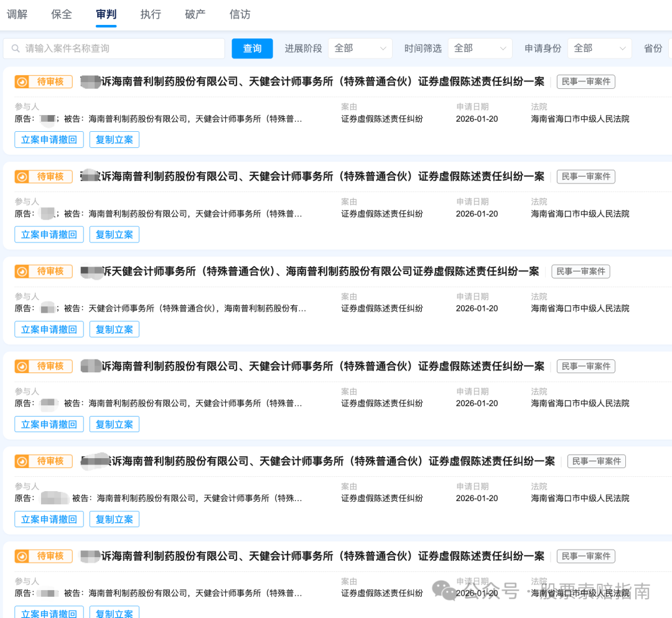Click the orange 待审核 badge on the first case
This screenshot has width=672, height=618.
tap(43, 81)
